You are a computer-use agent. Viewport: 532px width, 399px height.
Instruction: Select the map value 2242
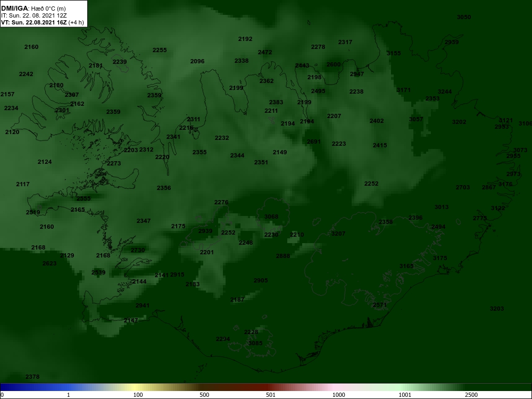tap(26, 74)
